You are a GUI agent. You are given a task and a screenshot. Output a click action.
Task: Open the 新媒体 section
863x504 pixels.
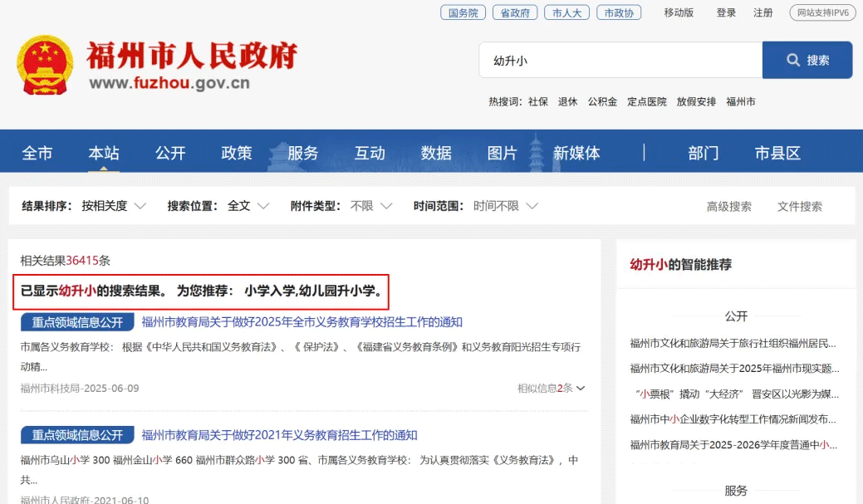click(x=579, y=152)
